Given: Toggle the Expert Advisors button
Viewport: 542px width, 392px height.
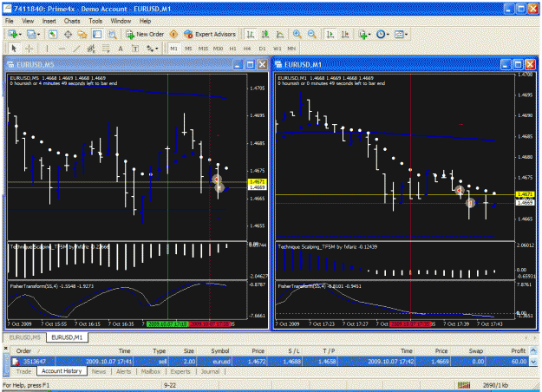Looking at the screenshot, I should point(210,34).
